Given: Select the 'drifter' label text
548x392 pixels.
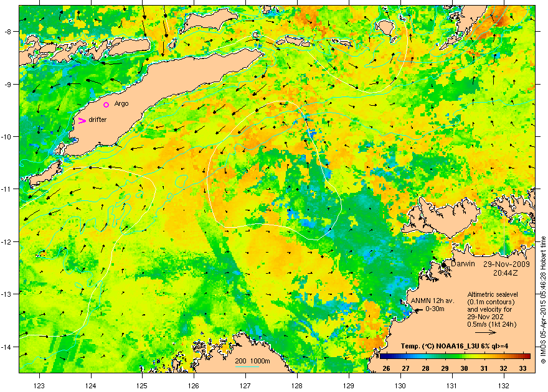Looking at the screenshot, I should pos(98,119).
